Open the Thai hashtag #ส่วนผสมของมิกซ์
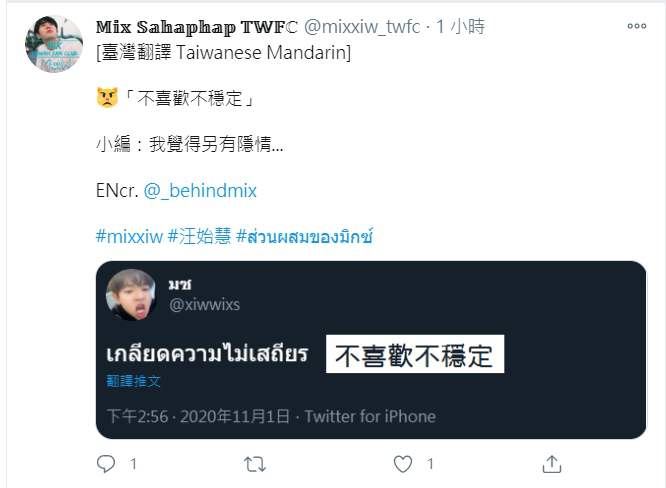The height and width of the screenshot is (488, 666). (x=305, y=236)
